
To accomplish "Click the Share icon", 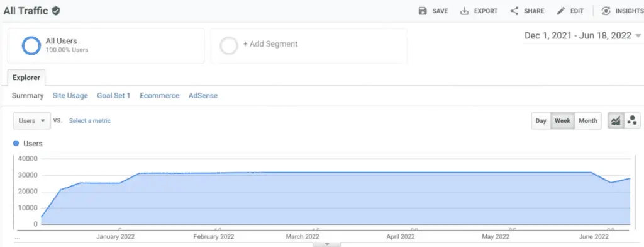I will (x=514, y=11).
